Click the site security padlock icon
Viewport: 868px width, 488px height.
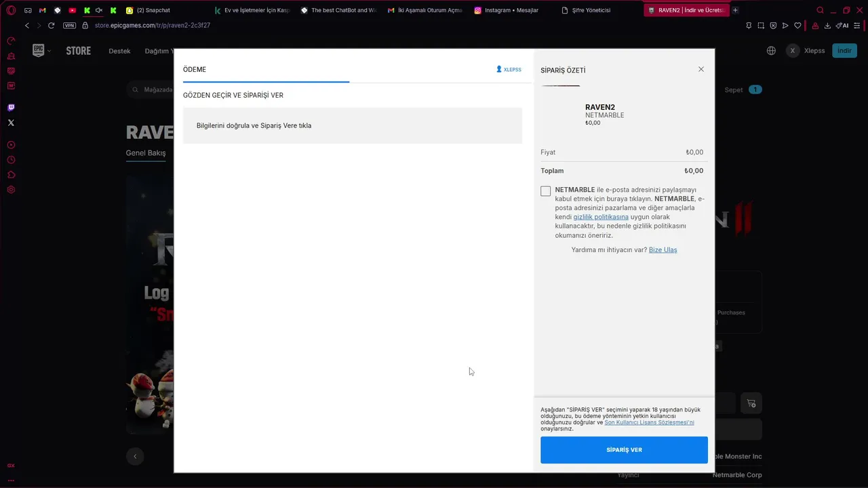(x=85, y=25)
